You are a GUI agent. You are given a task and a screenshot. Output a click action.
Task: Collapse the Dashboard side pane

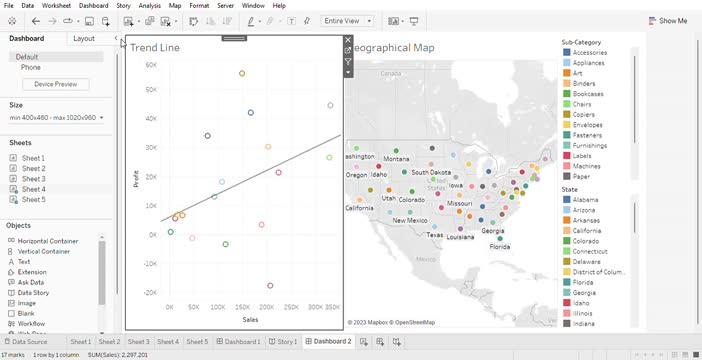[x=116, y=38]
